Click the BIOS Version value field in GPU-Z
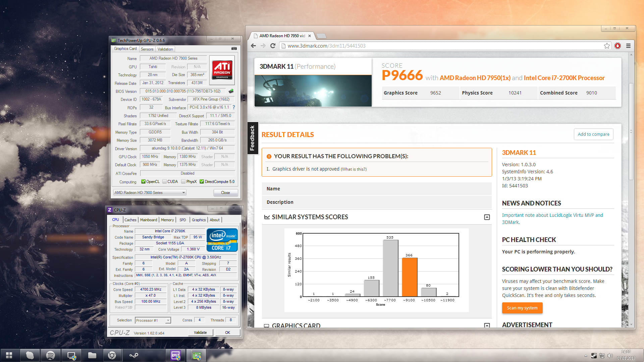 (183, 91)
